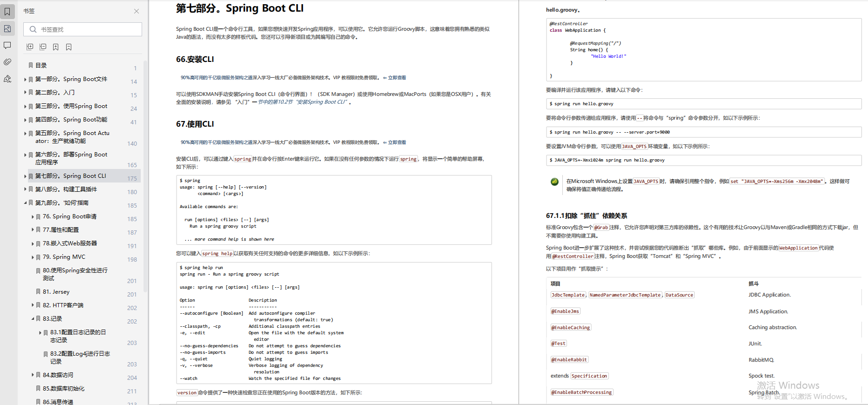Click the 书签查找 search input field
The image size is (868, 405).
(83, 29)
